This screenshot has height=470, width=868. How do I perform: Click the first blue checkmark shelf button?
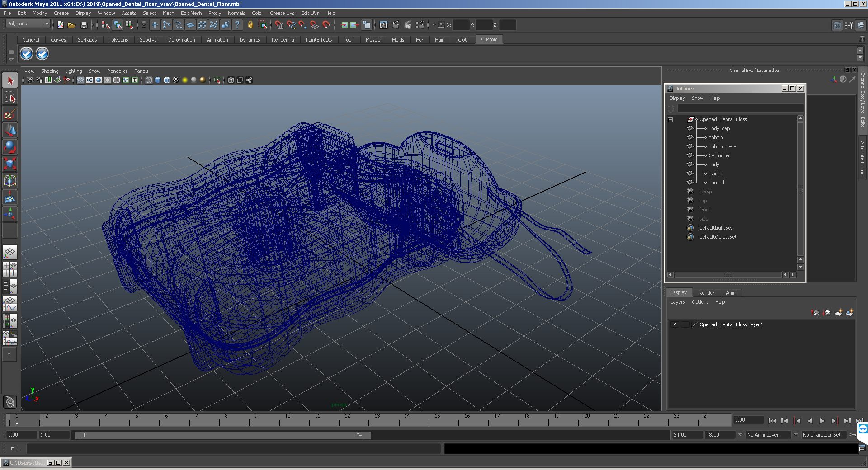(27, 54)
